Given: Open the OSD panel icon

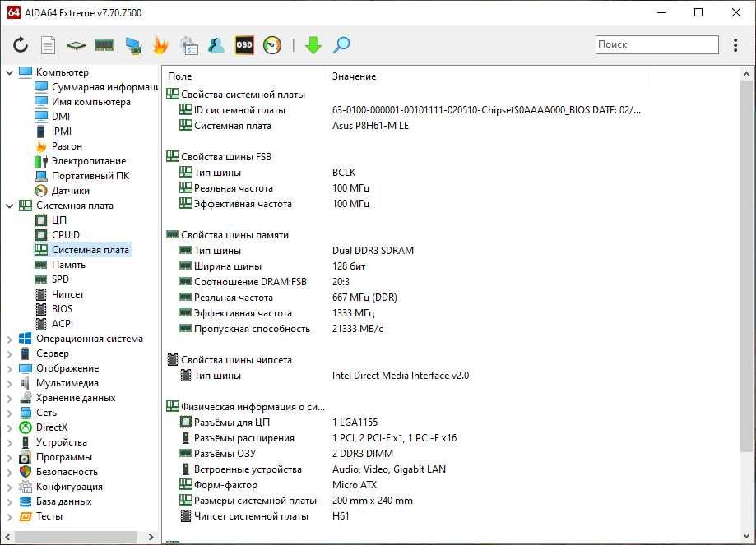Looking at the screenshot, I should 244,45.
